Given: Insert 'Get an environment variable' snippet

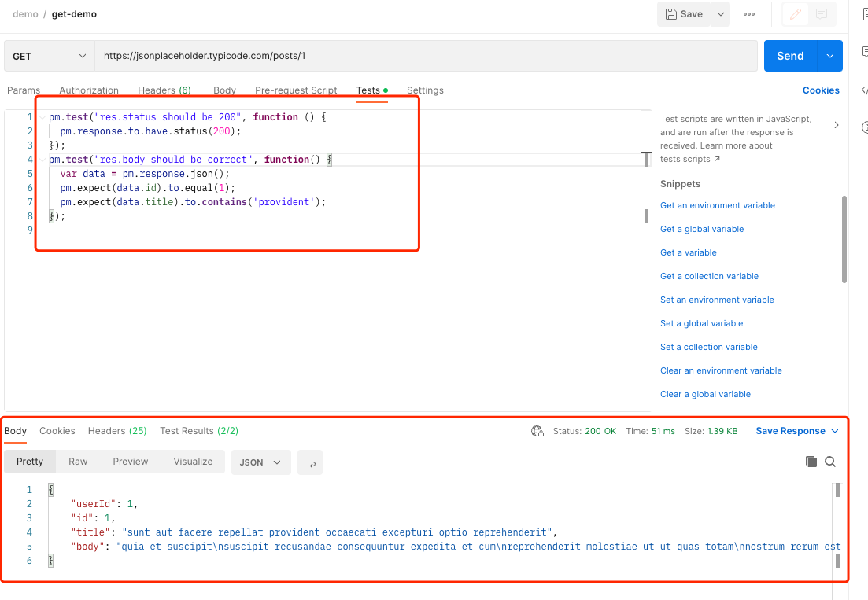Looking at the screenshot, I should [718, 205].
